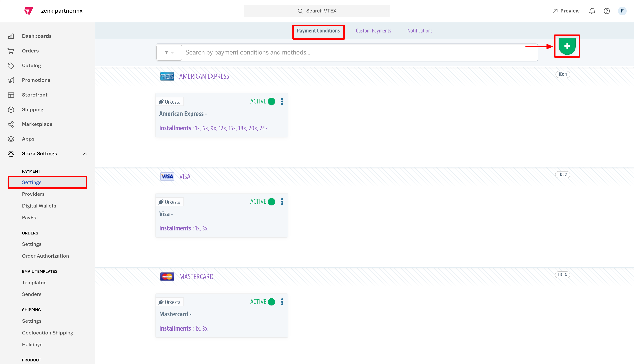Switch to the Notifications tab
Screen dimensions: 634x364
[x=420, y=31]
